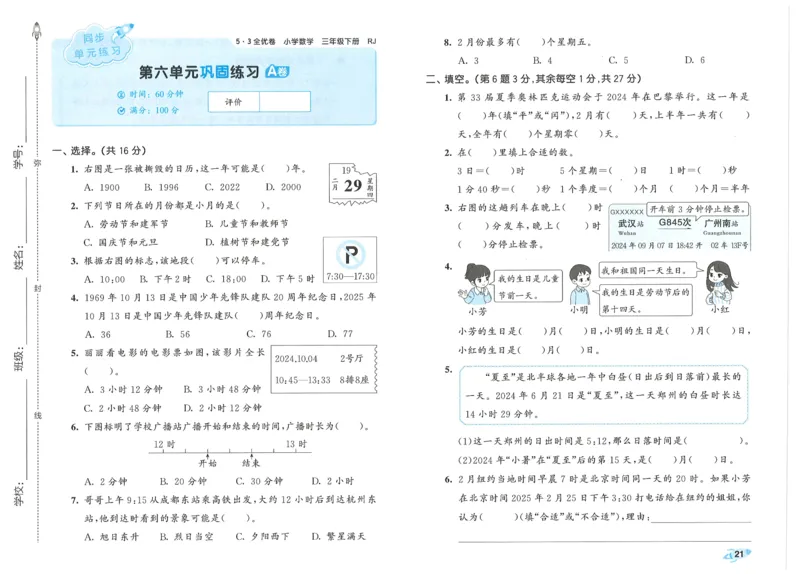Select option B. 56
The height and width of the screenshot is (574, 800).
click(178, 334)
